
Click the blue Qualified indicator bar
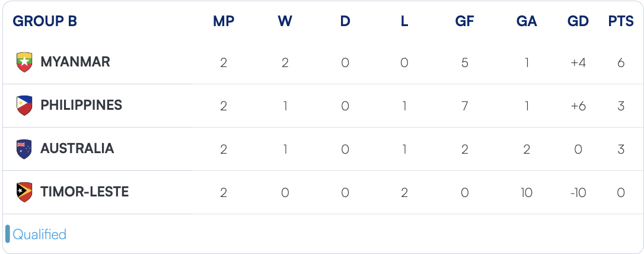8,234
